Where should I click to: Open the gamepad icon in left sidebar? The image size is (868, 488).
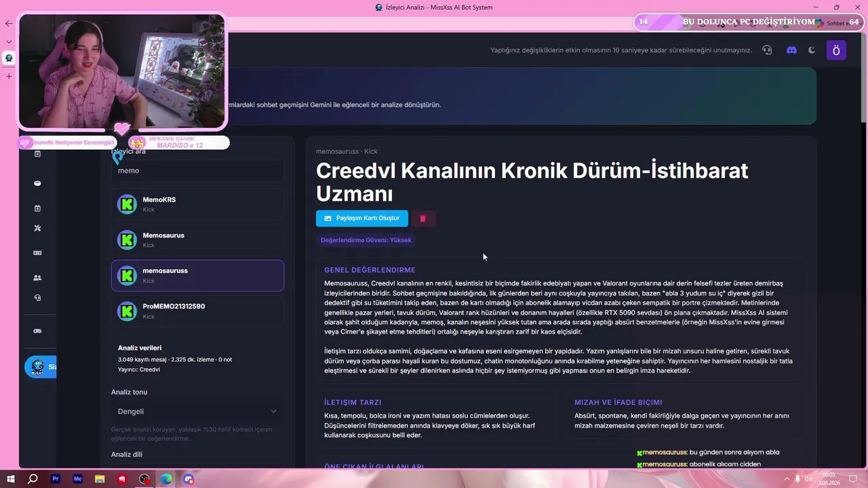pyautogui.click(x=37, y=331)
